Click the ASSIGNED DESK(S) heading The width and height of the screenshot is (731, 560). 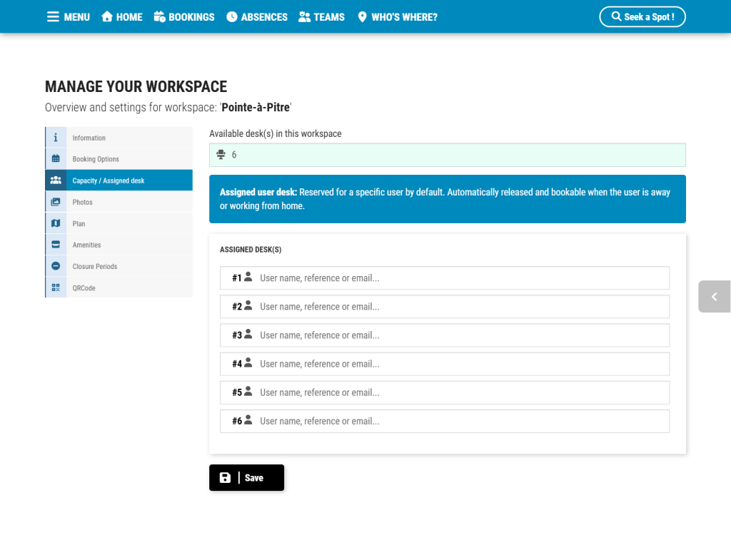(x=251, y=250)
